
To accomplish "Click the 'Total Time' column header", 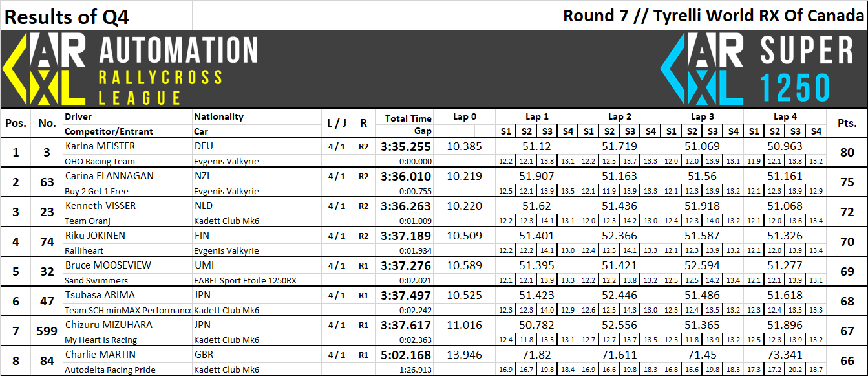I will (408, 118).
